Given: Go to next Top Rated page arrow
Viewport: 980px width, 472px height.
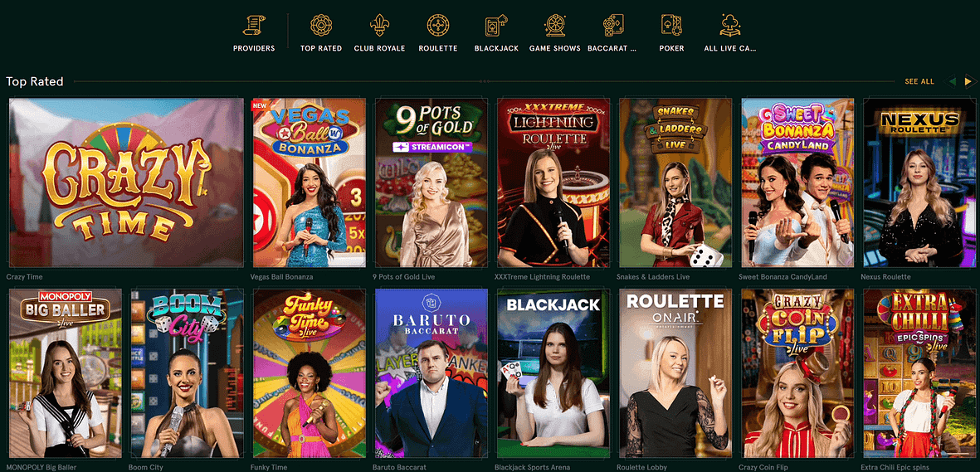Looking at the screenshot, I should pyautogui.click(x=968, y=81).
